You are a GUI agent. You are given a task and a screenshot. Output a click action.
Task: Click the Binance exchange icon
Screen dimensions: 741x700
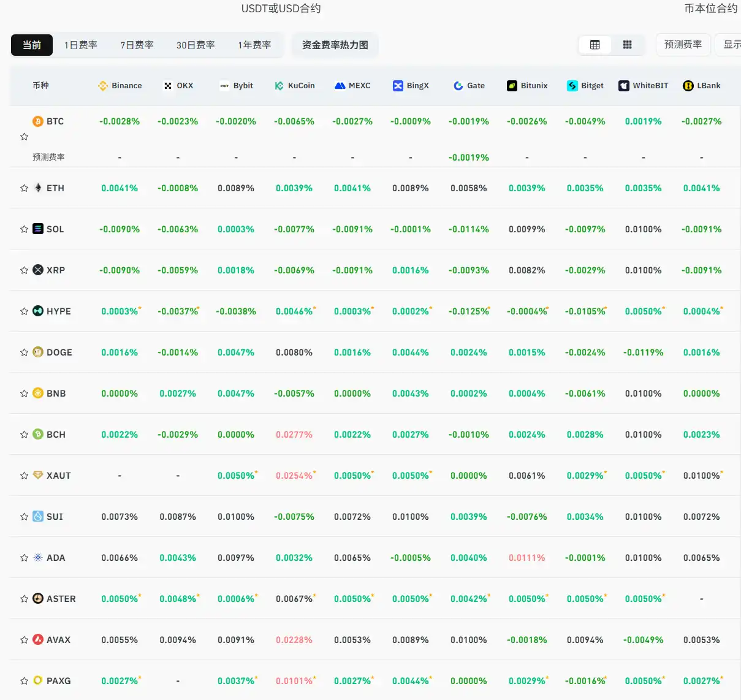click(102, 85)
